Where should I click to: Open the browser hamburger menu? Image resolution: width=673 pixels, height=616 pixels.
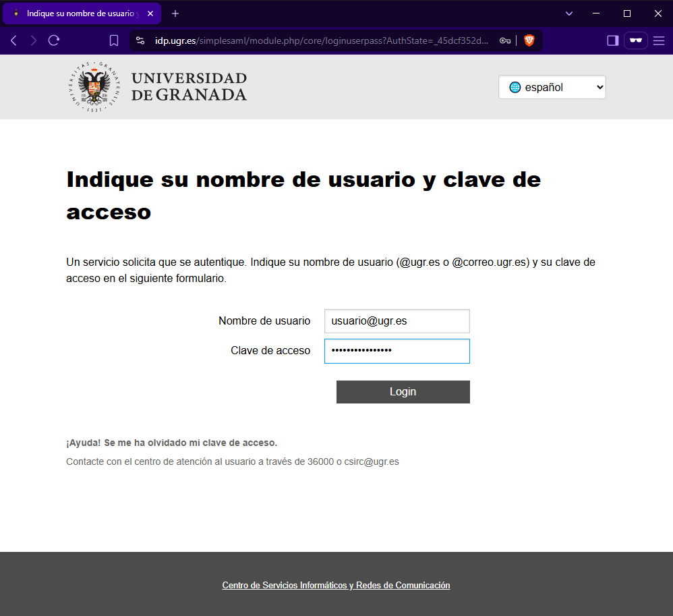tap(659, 40)
